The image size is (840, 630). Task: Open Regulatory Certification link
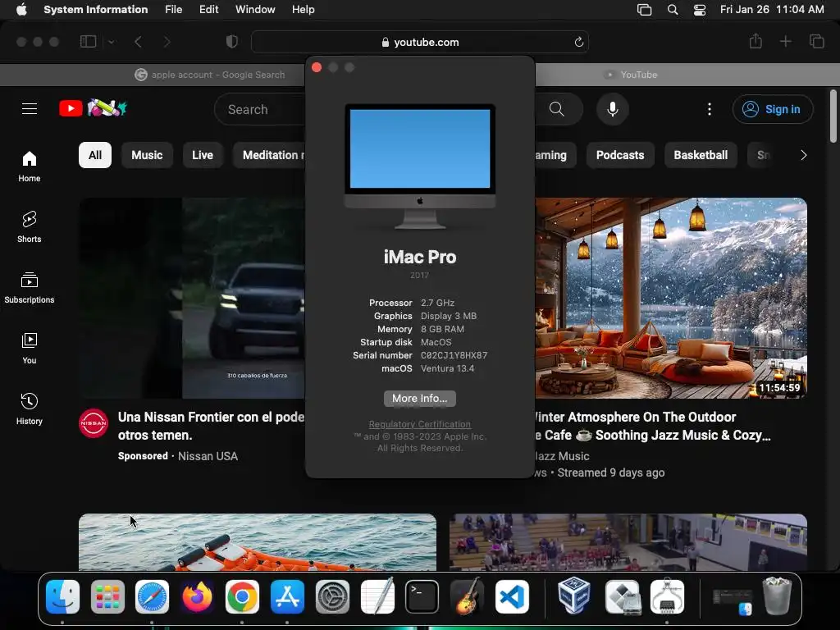coord(419,424)
